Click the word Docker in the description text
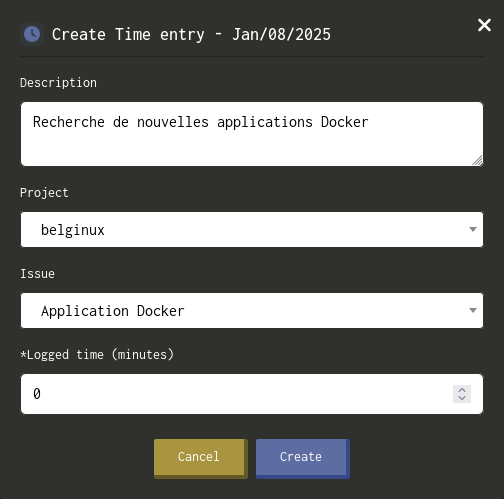Image resolution: width=504 pixels, height=499 pixels. point(345,122)
